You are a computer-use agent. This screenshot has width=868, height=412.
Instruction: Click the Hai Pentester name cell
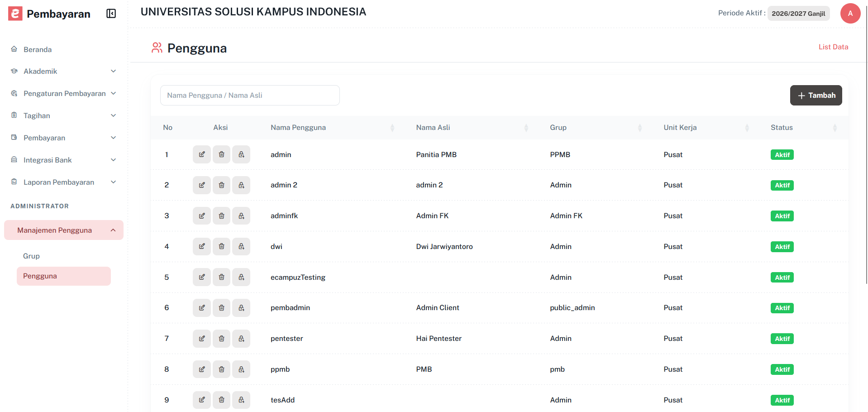coord(439,339)
